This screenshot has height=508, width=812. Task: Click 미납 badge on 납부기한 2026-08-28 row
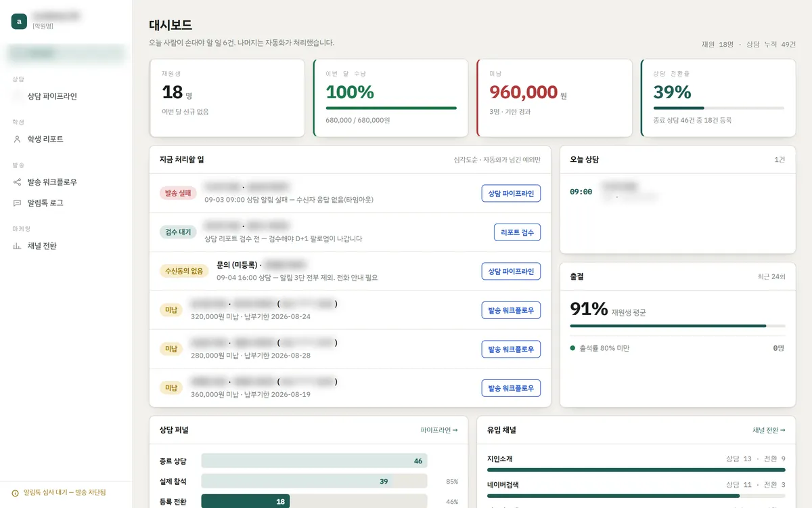[x=171, y=349]
